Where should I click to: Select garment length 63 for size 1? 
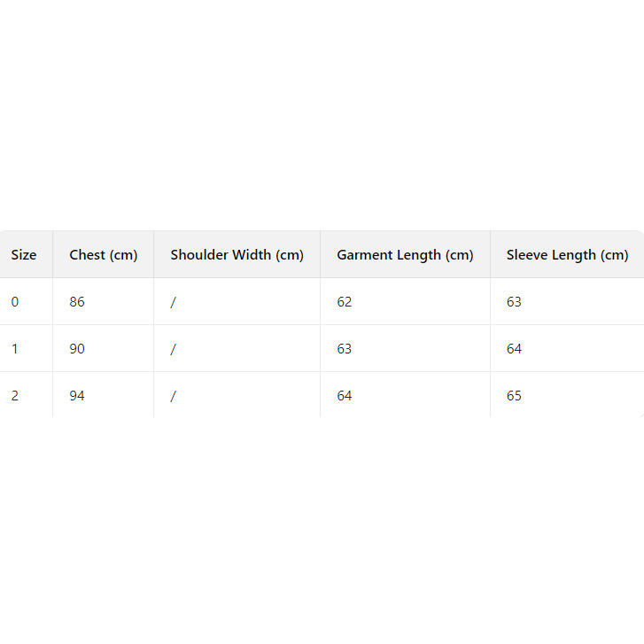345,349
